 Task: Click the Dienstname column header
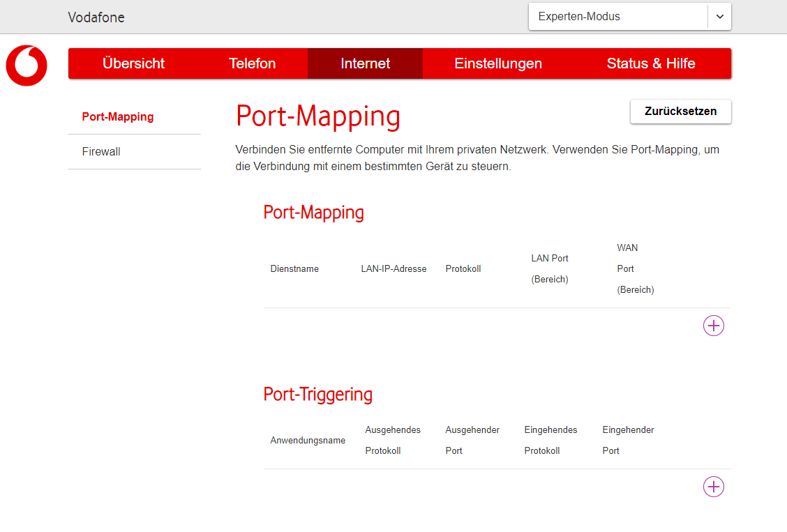pyautogui.click(x=294, y=268)
